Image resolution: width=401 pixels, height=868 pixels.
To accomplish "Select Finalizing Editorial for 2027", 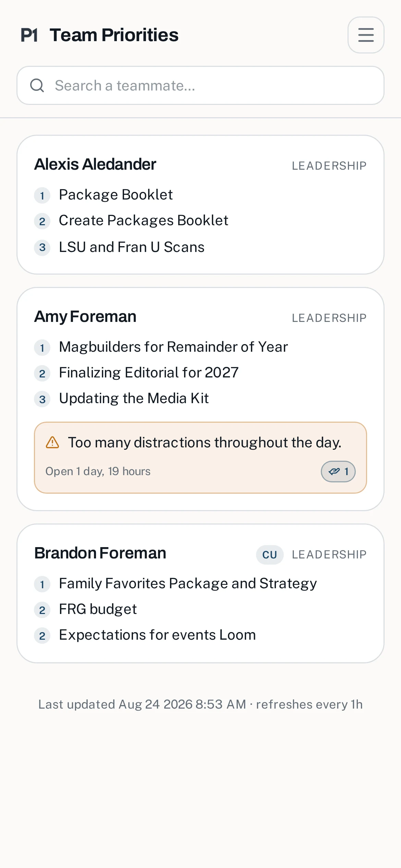I will point(149,373).
